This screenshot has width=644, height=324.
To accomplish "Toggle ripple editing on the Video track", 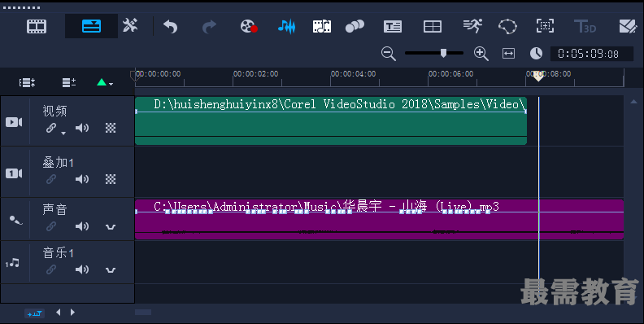I will [51, 128].
